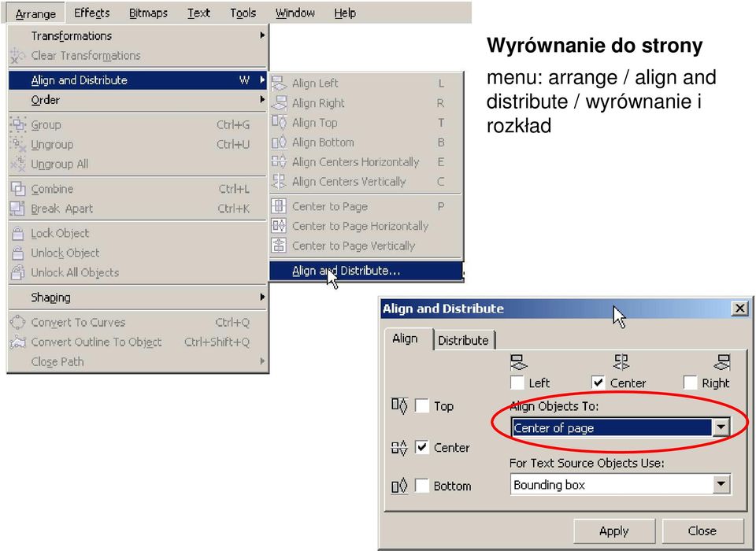Click the Align Bottom icon in submenu
Screen dimensions: 756x551
click(279, 142)
